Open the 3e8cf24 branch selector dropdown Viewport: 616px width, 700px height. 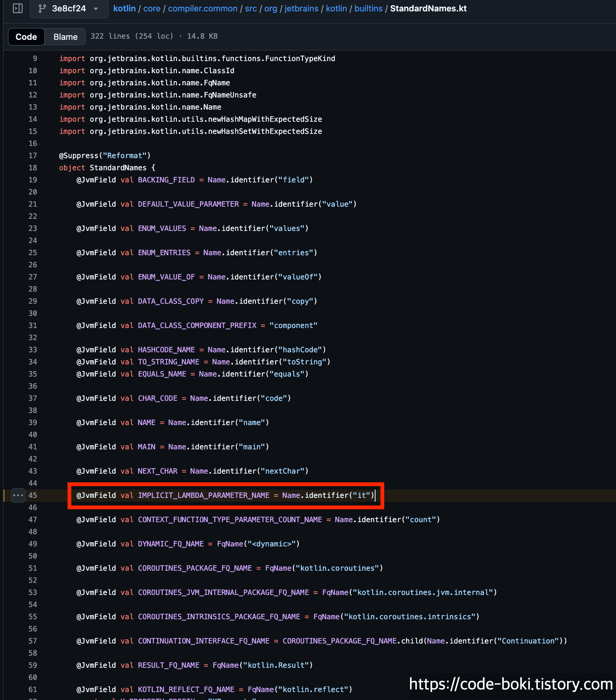[69, 8]
